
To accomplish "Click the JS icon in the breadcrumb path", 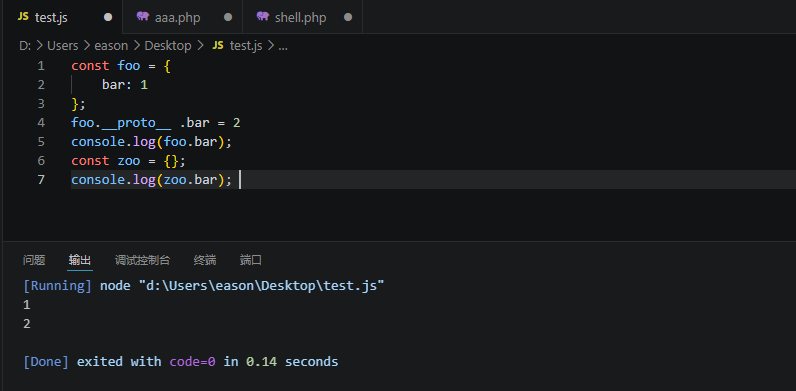I will click(218, 46).
